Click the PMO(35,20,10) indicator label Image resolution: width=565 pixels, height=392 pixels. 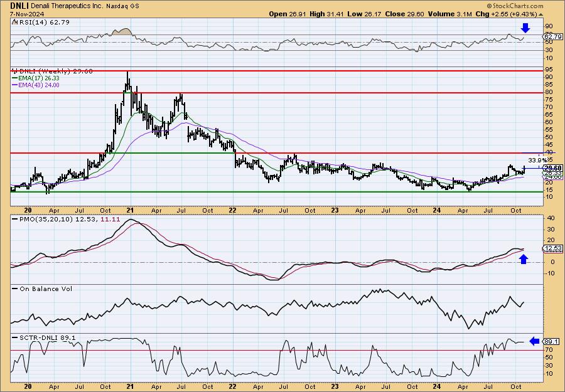46,220
